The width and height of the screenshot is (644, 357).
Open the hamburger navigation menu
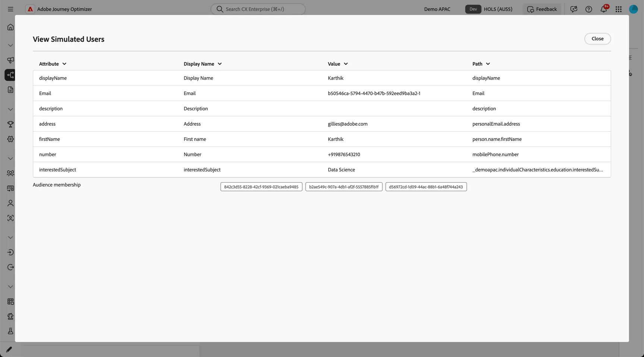coord(10,9)
